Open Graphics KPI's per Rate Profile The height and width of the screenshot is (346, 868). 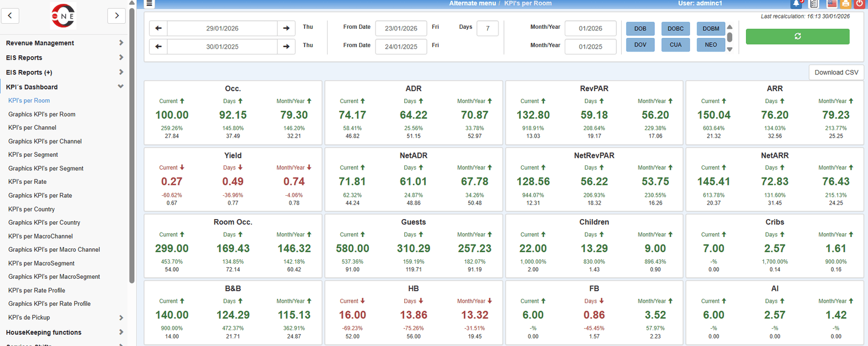[49, 304]
